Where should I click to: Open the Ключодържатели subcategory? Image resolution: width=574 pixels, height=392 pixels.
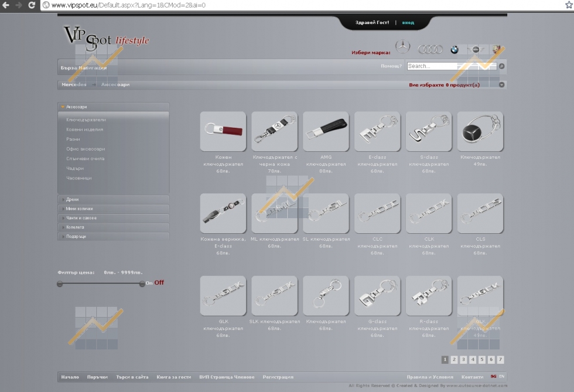tap(86, 120)
